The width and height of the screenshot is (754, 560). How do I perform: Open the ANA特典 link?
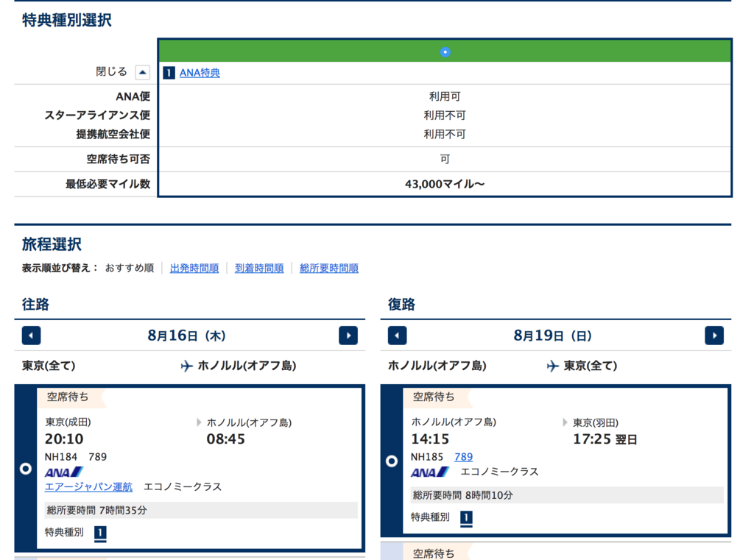coord(200,73)
